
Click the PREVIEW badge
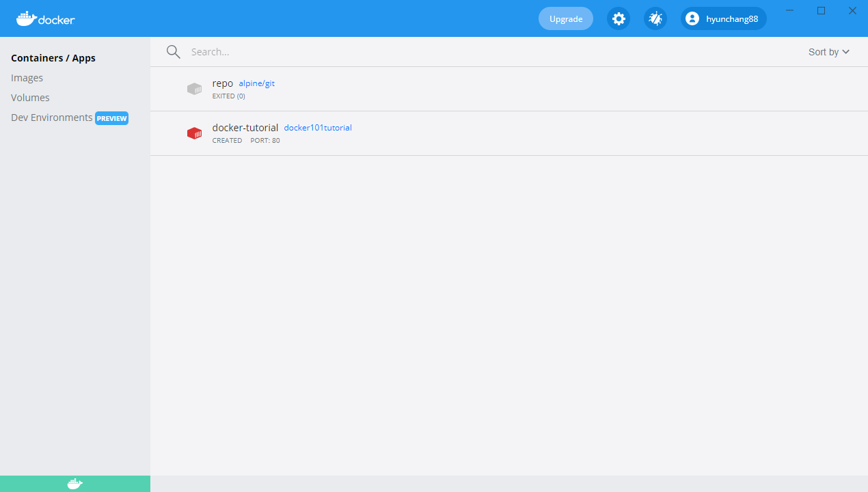coord(111,118)
